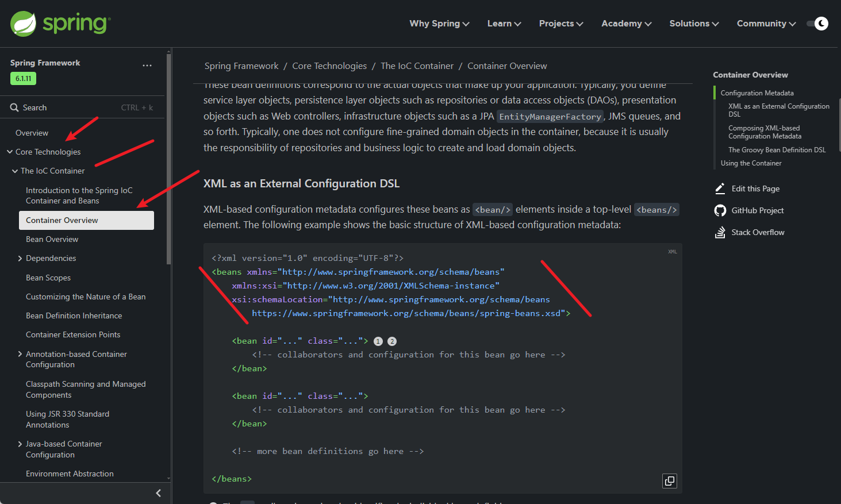
Task: Click the Spring logo
Action: (x=60, y=24)
